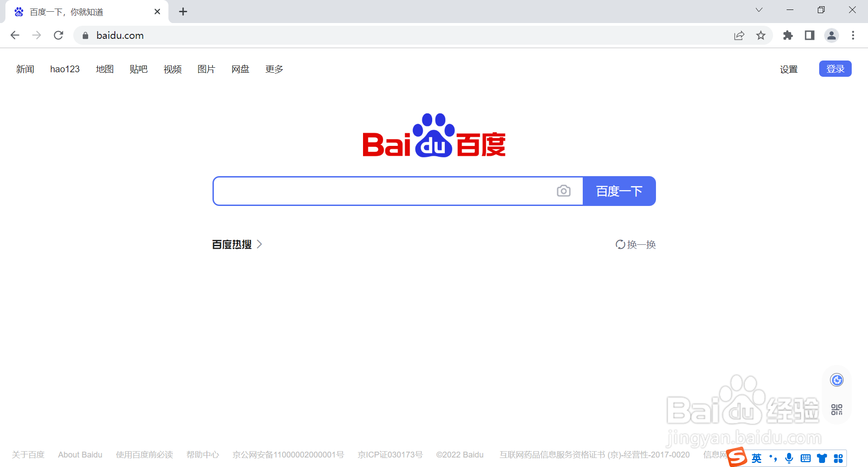This screenshot has width=868, height=467.
Task: Open the 图片 link
Action: [x=206, y=69]
